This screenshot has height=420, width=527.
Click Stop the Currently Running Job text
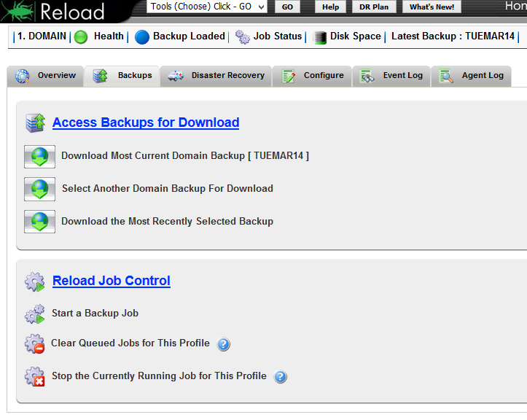[x=159, y=376]
